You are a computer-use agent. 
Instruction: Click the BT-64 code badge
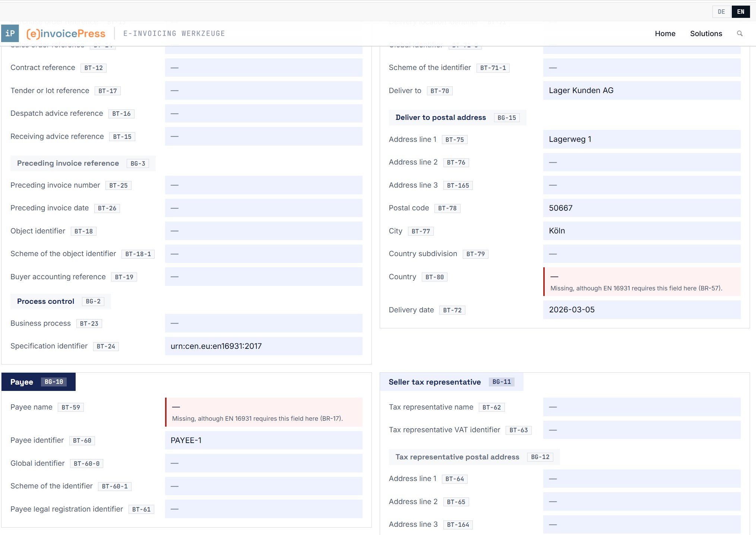(455, 479)
